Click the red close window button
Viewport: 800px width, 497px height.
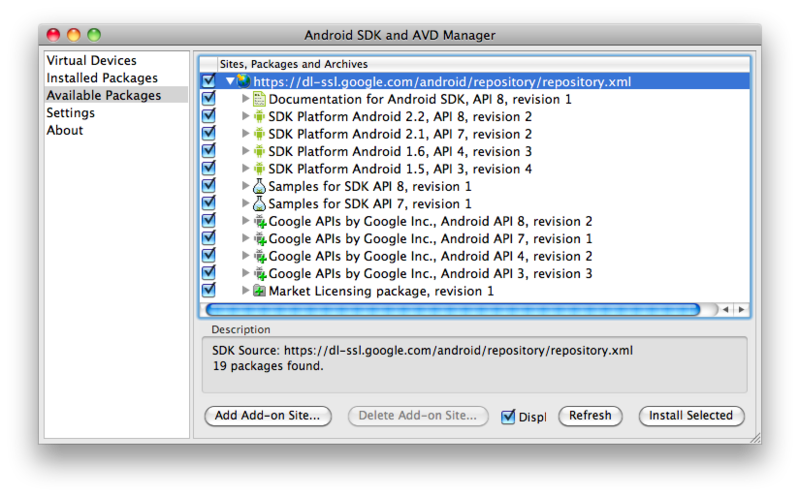click(x=53, y=35)
